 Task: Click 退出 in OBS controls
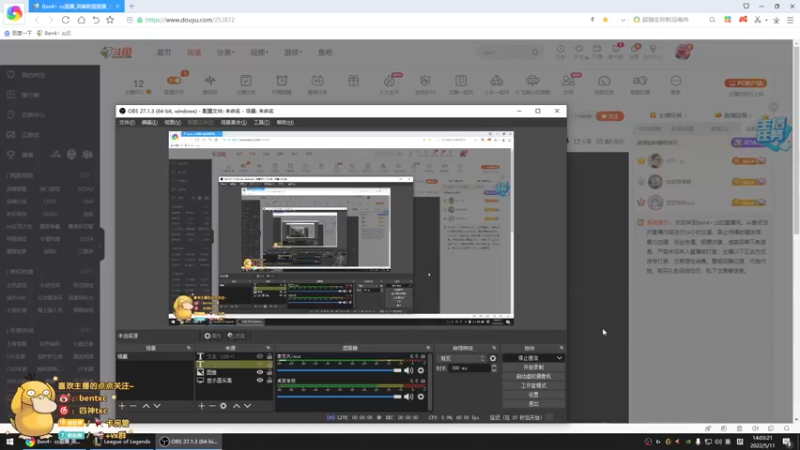coord(533,404)
